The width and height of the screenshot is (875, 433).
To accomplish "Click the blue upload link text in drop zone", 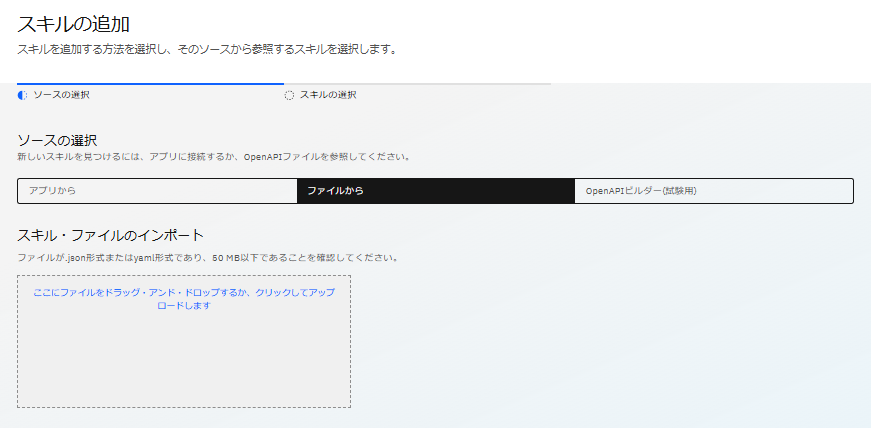I will pos(183,293).
